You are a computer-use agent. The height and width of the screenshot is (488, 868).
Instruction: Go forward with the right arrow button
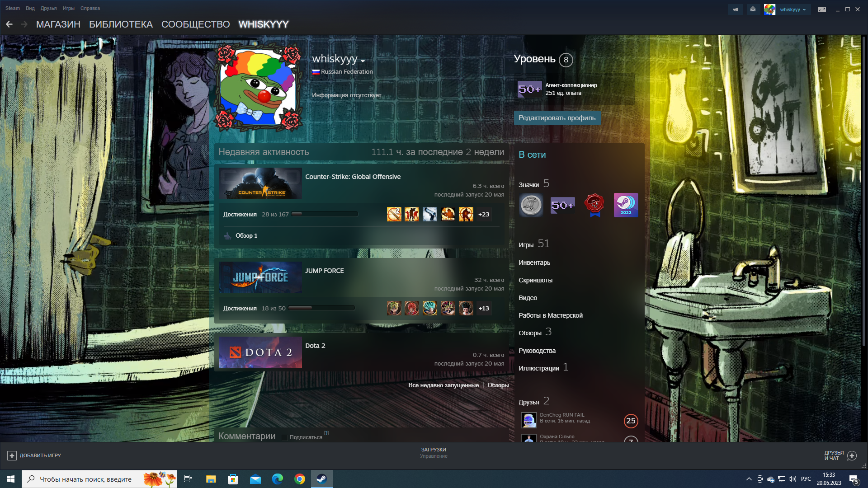24,24
